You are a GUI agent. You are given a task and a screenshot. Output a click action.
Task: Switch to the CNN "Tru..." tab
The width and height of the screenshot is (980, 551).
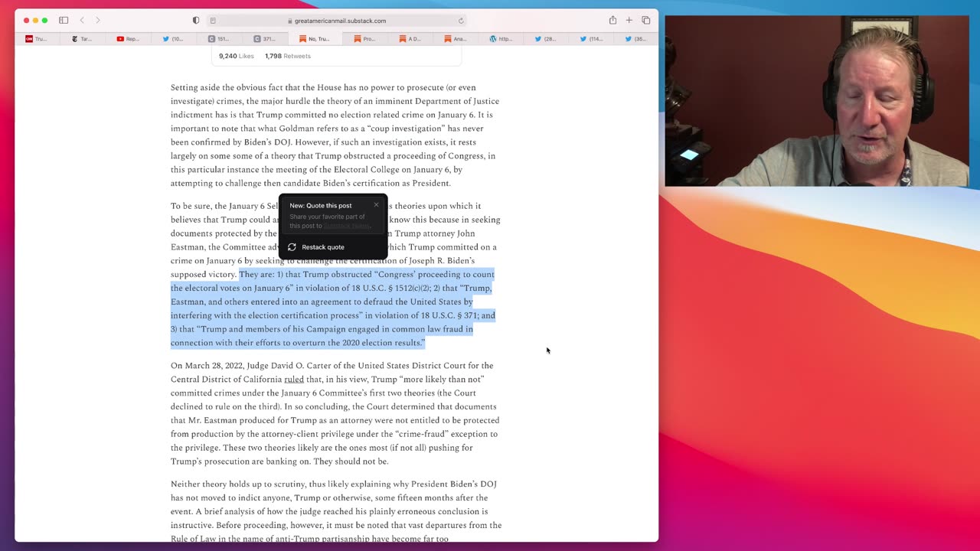[x=36, y=38]
